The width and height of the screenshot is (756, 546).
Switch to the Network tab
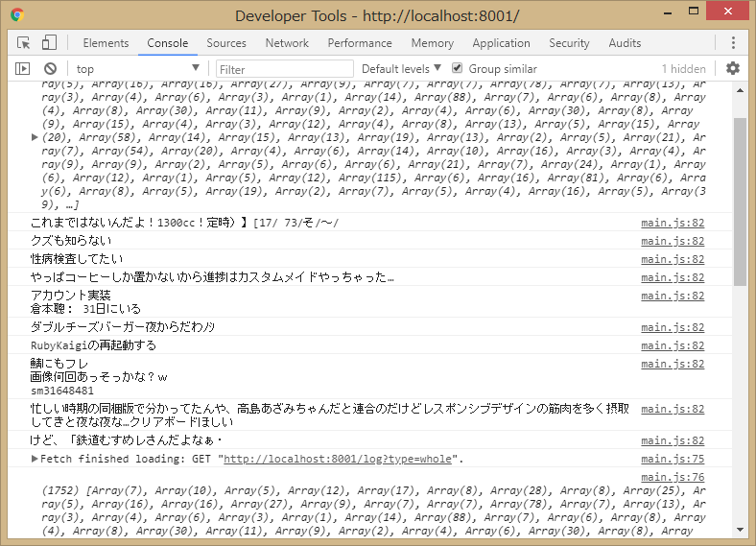287,43
